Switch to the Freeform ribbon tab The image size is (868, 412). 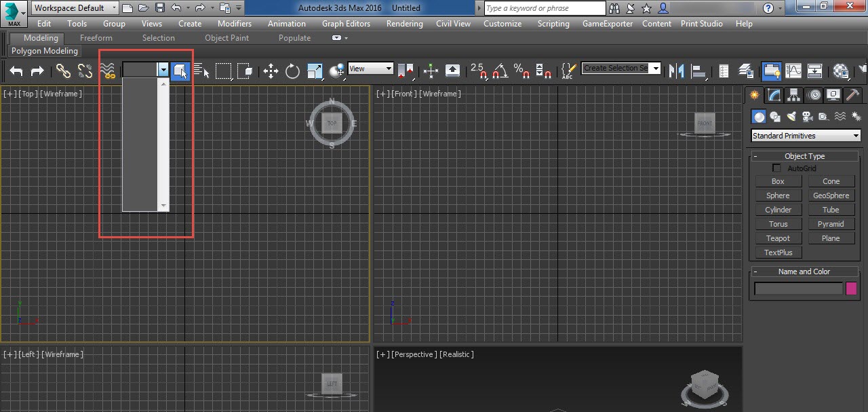tap(95, 37)
